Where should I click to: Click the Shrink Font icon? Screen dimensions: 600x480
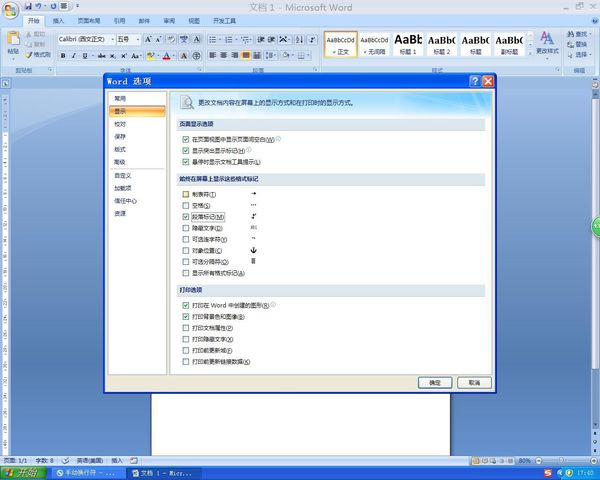click(158, 39)
